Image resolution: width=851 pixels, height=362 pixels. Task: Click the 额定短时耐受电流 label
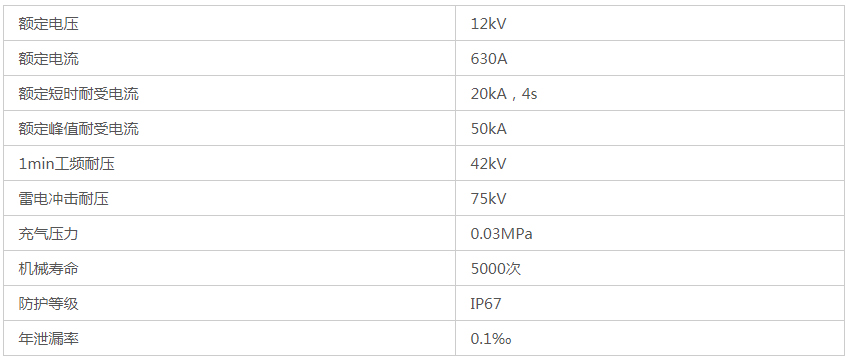pos(78,94)
